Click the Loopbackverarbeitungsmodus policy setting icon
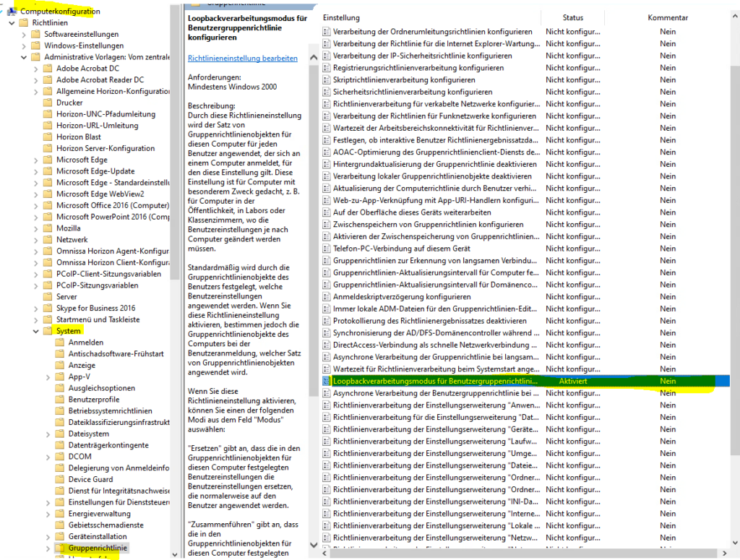740x560 pixels. pyautogui.click(x=327, y=381)
